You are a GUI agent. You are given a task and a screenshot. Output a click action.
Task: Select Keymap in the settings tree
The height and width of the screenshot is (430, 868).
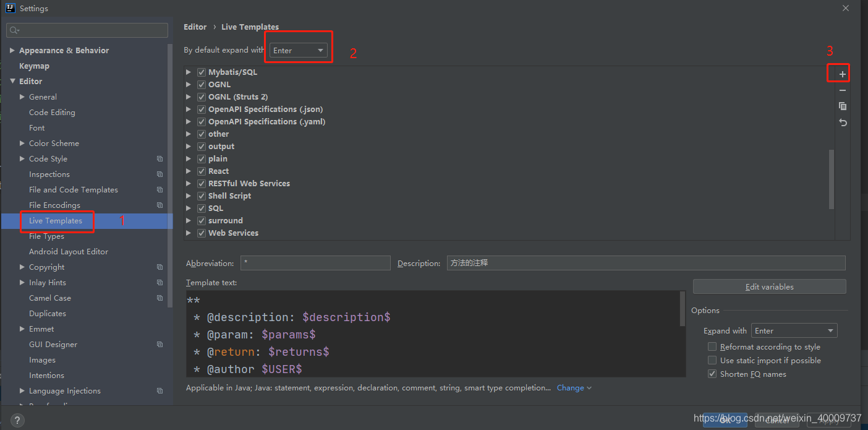(34, 66)
